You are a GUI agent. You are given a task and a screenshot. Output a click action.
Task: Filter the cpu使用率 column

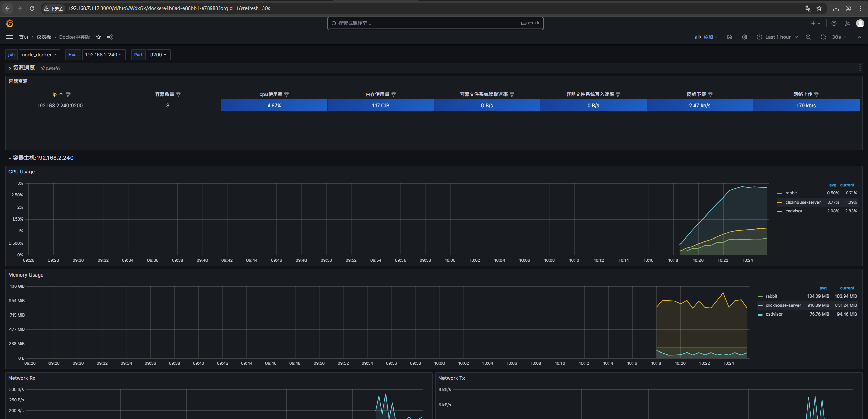(287, 95)
